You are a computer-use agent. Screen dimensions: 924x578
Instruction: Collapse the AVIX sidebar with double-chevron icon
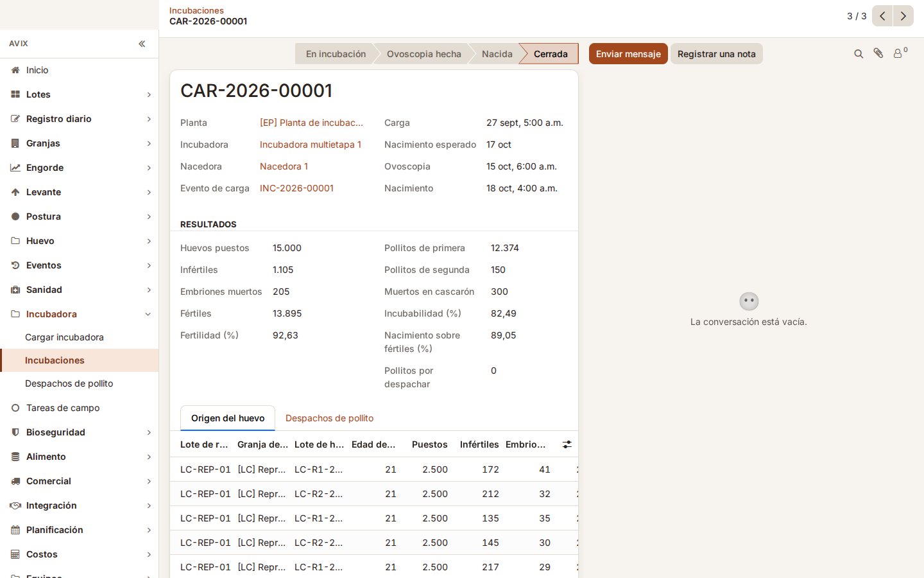(x=142, y=44)
